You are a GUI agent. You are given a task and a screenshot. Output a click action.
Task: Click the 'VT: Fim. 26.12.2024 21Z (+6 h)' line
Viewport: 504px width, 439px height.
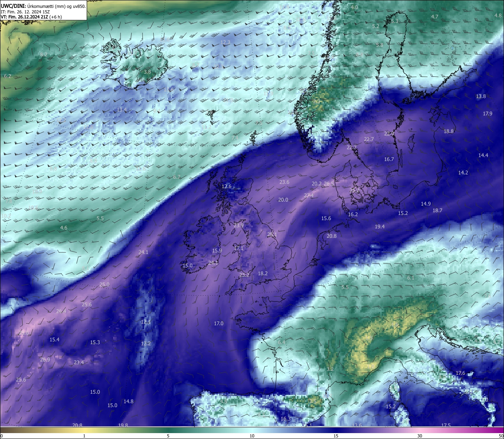(x=31, y=17)
